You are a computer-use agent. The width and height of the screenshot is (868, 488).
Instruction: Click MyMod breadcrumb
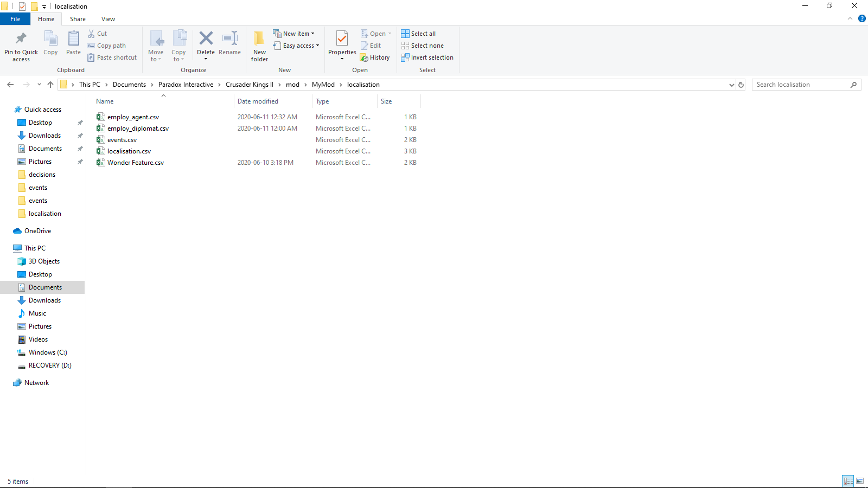tap(323, 85)
